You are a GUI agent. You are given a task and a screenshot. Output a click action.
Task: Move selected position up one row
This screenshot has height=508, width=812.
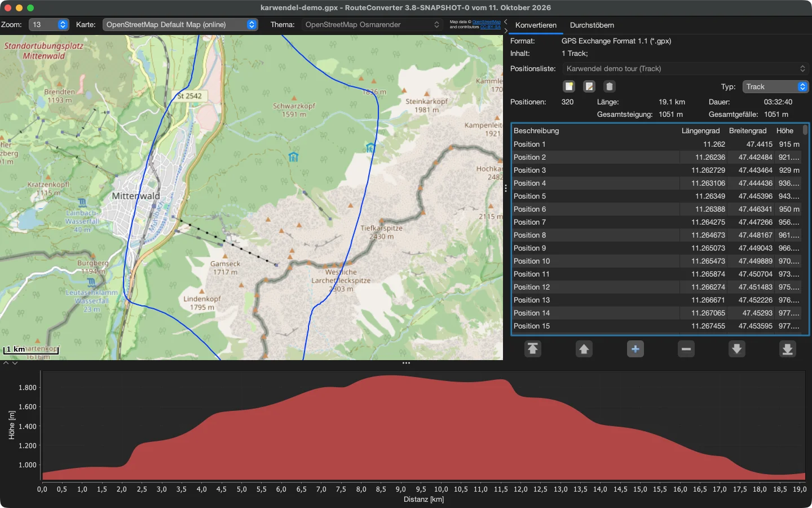[x=584, y=349]
